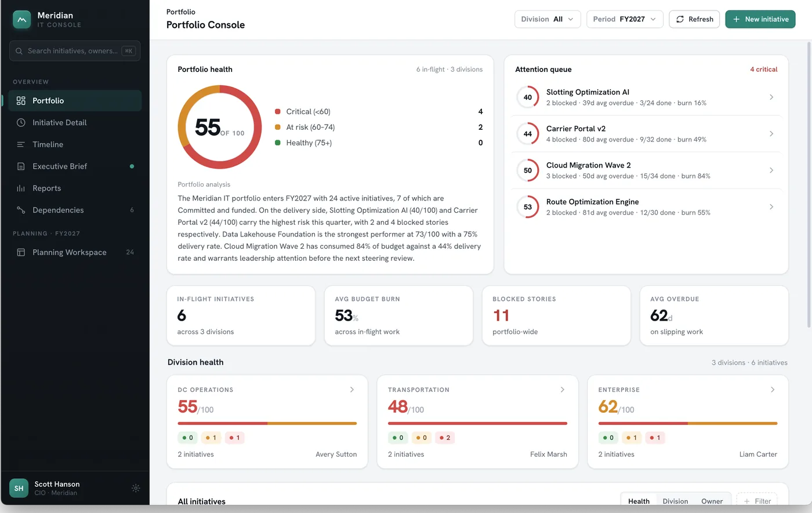812x513 pixels.
Task: Click the '4 critical' label
Action: click(x=763, y=70)
